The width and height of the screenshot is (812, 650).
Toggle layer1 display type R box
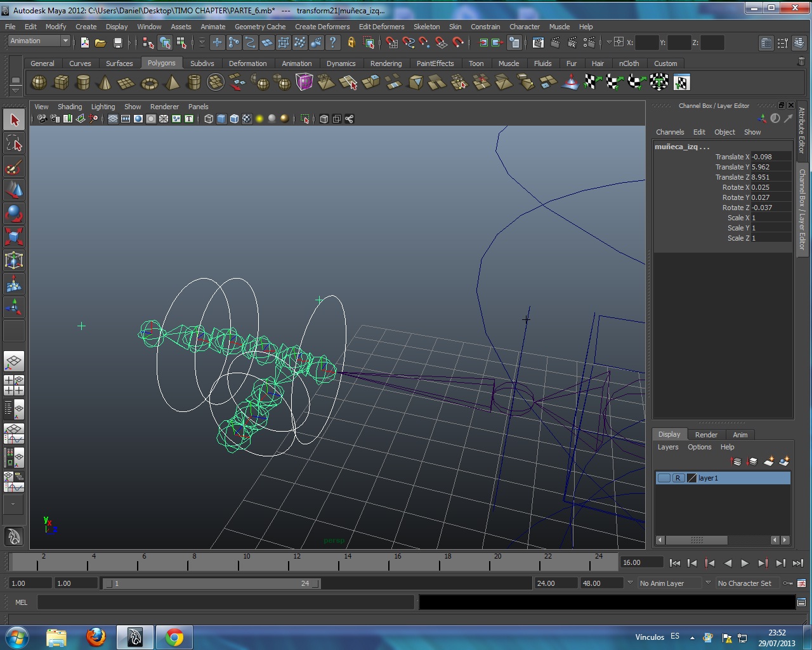point(678,478)
